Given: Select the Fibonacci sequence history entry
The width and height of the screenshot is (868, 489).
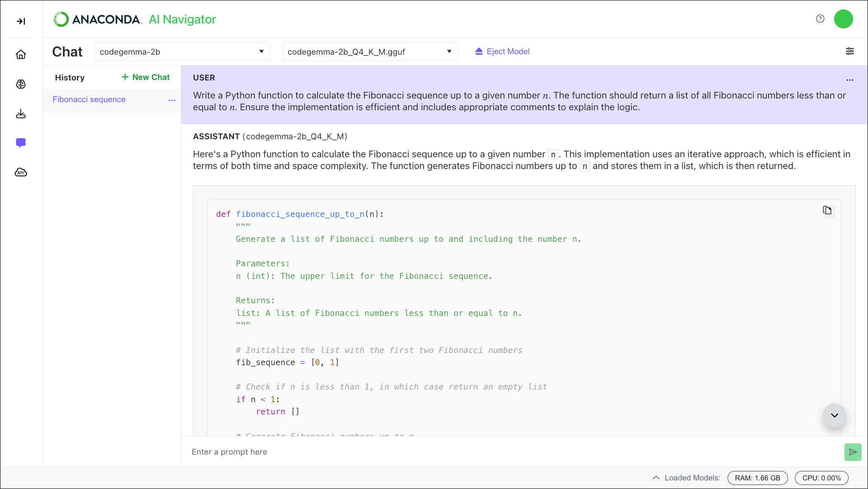Looking at the screenshot, I should coord(89,99).
